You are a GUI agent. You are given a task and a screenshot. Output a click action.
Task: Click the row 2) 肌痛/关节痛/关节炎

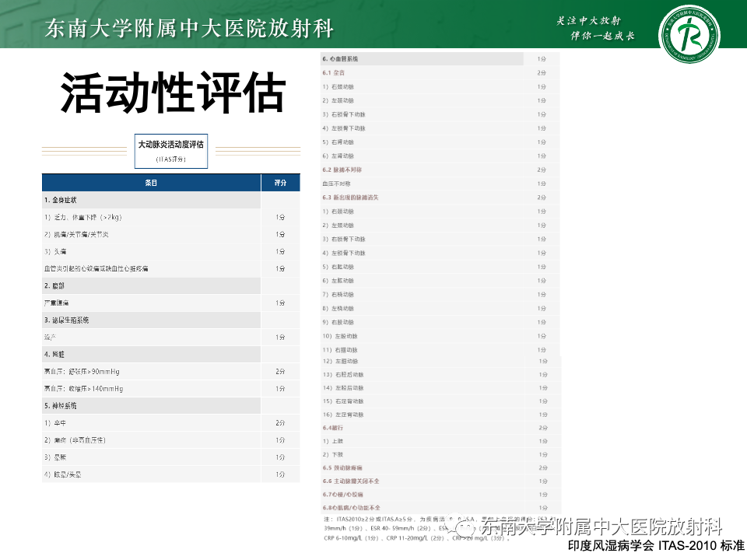pos(171,234)
